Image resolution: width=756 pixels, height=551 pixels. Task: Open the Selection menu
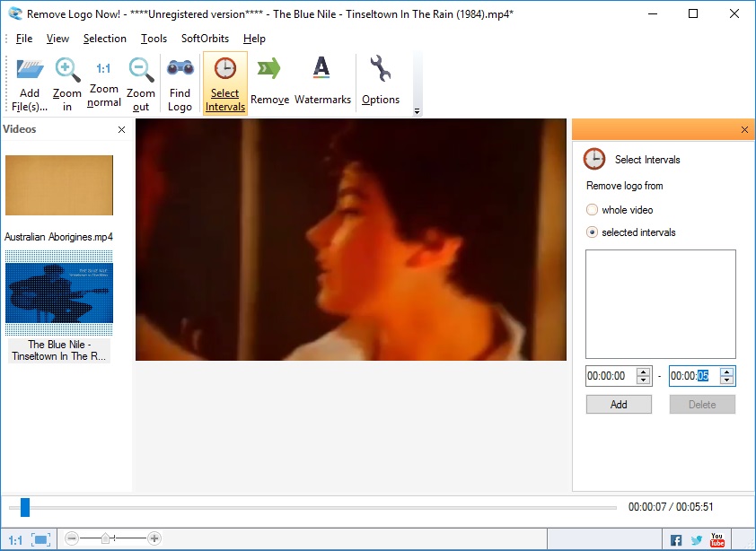click(105, 39)
